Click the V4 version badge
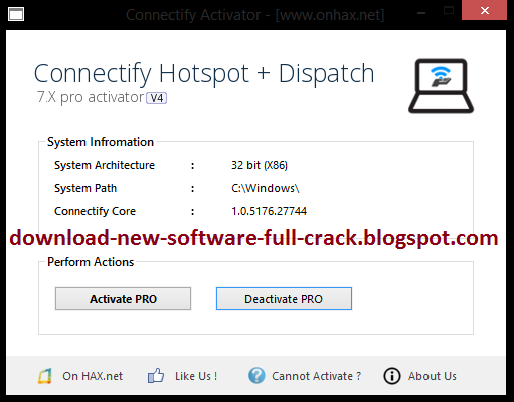 point(157,98)
